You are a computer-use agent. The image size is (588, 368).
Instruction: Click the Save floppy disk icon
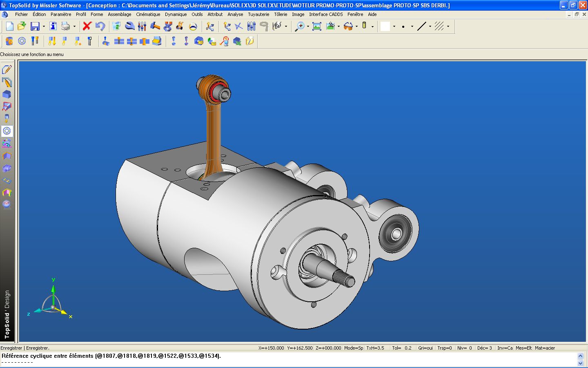pos(35,27)
